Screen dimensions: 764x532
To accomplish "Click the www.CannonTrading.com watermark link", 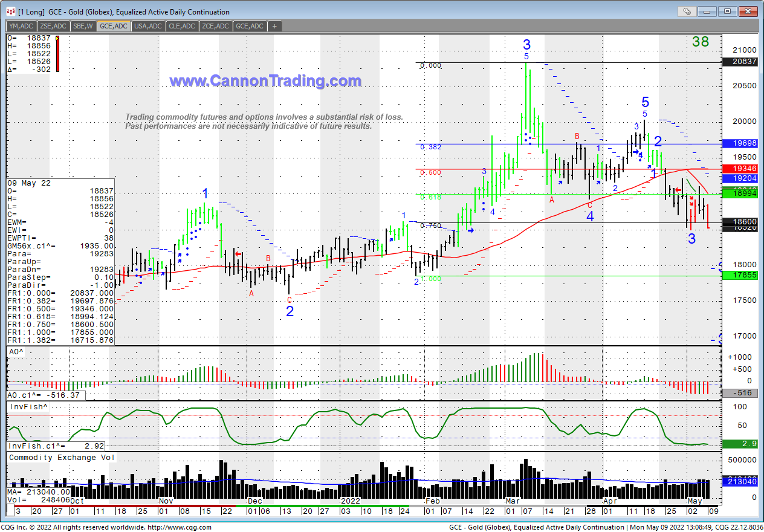I will pos(265,81).
